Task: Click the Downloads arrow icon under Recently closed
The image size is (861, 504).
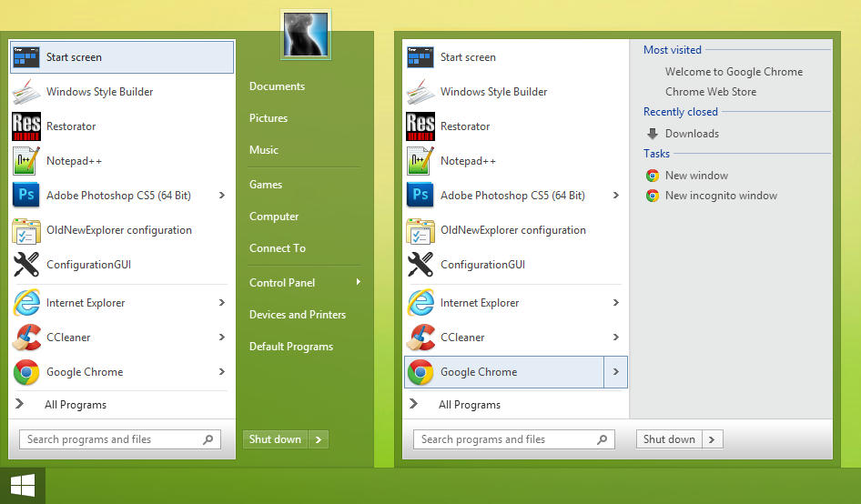Action: (653, 134)
